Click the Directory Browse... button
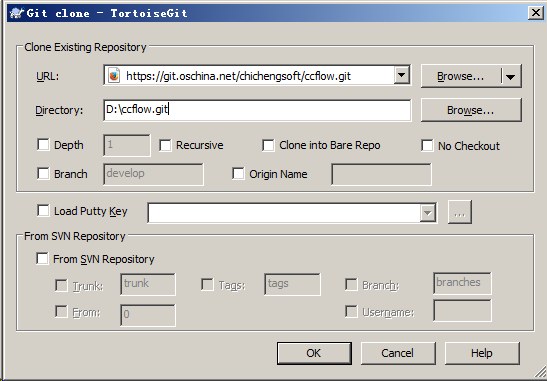 point(471,110)
